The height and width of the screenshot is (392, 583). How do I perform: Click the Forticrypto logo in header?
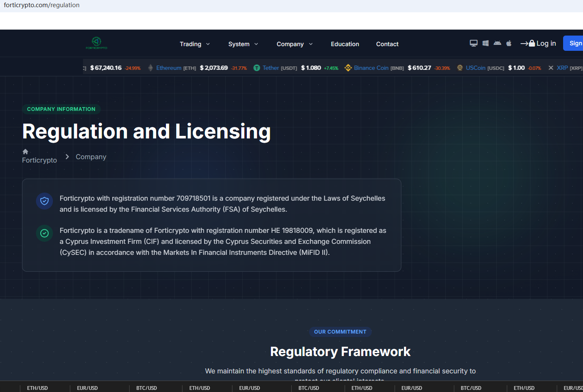97,43
